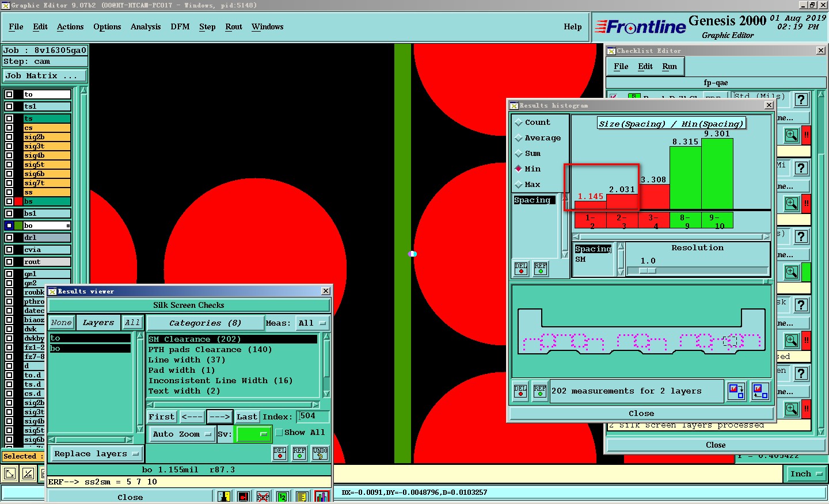The height and width of the screenshot is (504, 829).
Task: Click right scroll arrow under histogram range cells
Action: [766, 236]
